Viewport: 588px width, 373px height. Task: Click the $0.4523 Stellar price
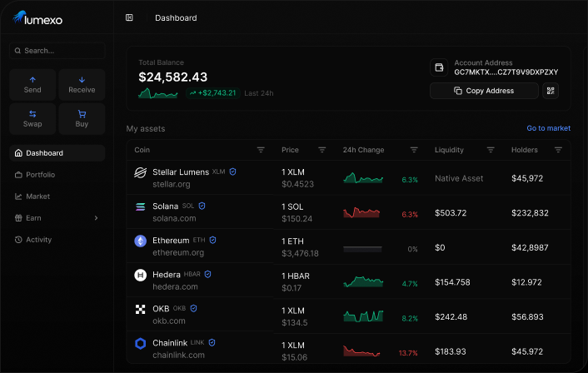pos(297,184)
